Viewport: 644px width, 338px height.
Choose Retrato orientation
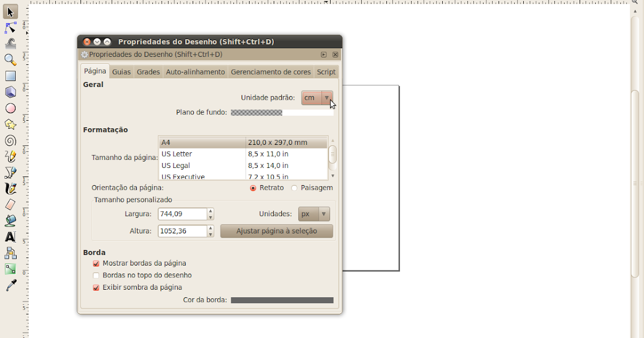[267, 188]
